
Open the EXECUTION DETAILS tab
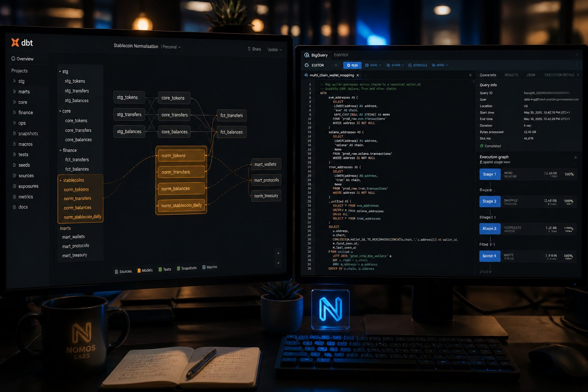click(x=560, y=75)
